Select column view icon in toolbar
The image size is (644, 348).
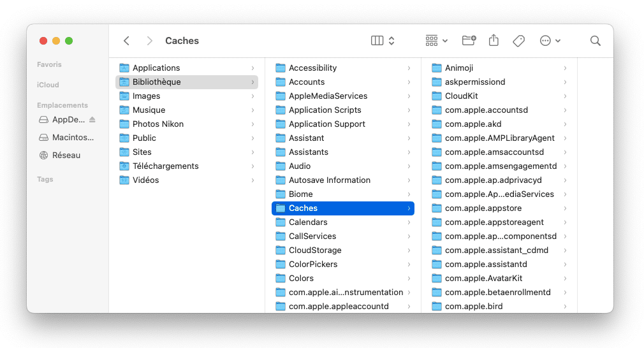[x=377, y=41]
